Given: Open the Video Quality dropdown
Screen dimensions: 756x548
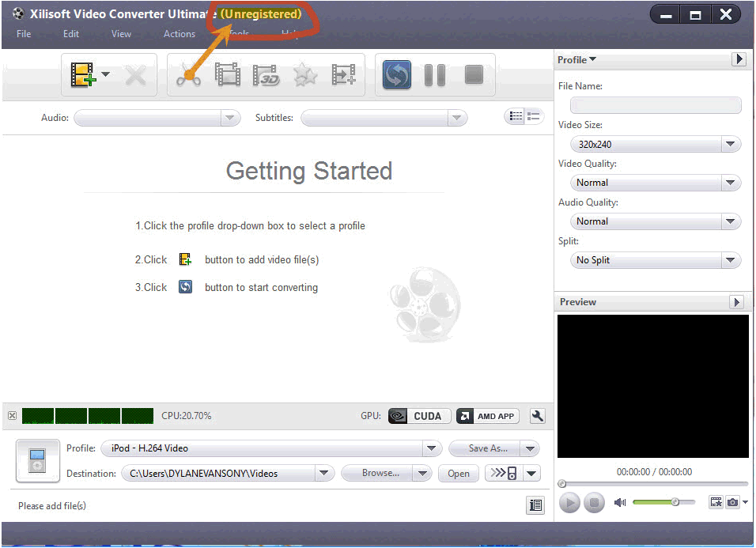Looking at the screenshot, I should pos(655,183).
